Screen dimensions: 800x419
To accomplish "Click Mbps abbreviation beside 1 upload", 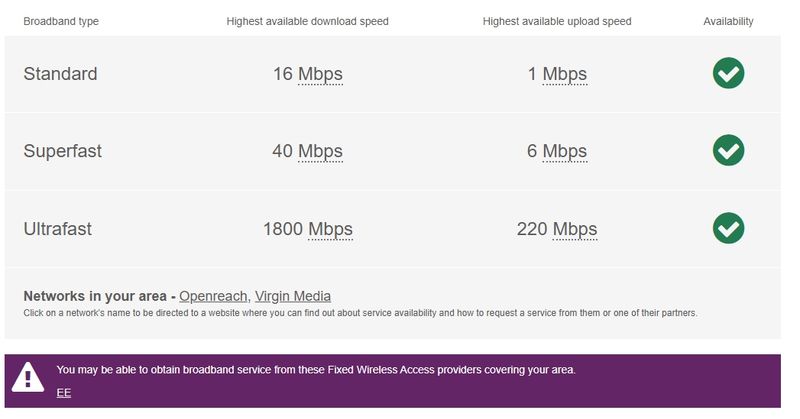I will coord(565,74).
